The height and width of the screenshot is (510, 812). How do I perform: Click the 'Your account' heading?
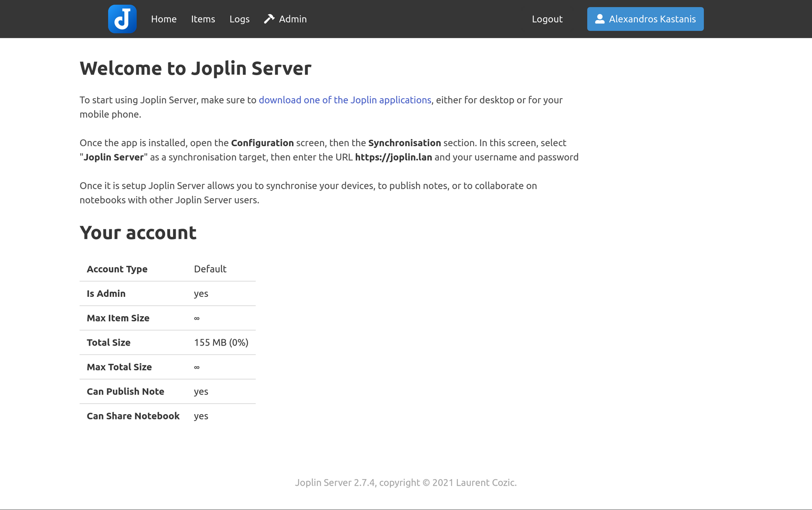pyautogui.click(x=138, y=233)
